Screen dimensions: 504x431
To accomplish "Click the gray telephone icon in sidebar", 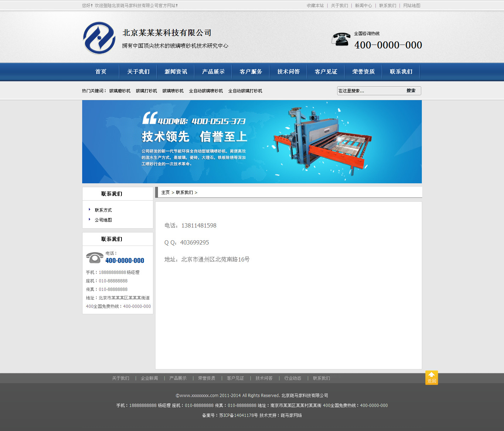I will pos(95,258).
